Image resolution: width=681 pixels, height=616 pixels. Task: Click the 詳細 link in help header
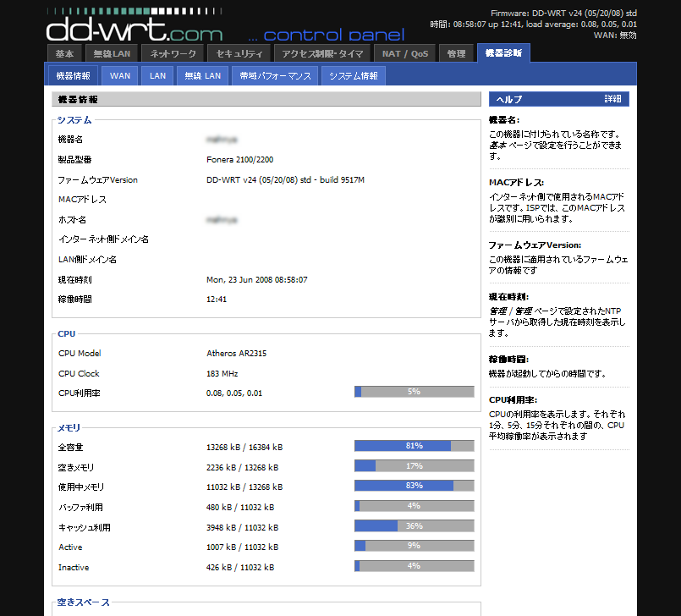pyautogui.click(x=612, y=99)
